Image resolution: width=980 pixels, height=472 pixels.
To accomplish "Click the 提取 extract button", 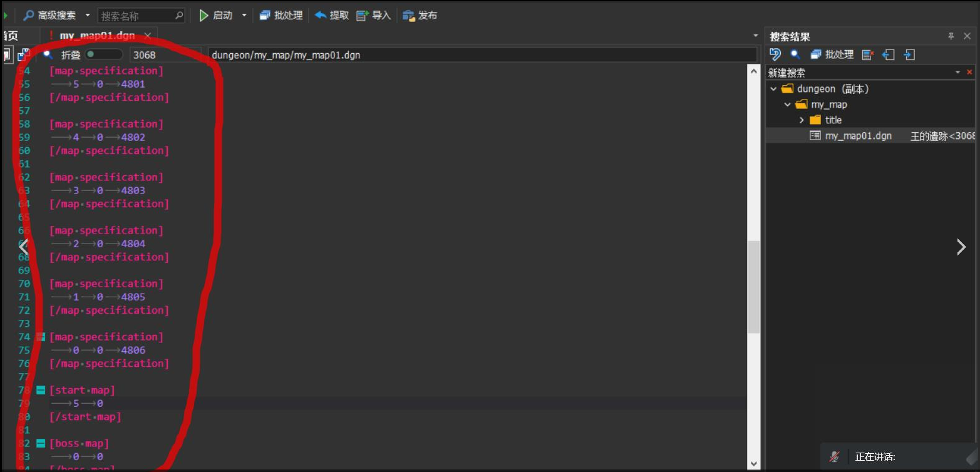I will tap(332, 15).
